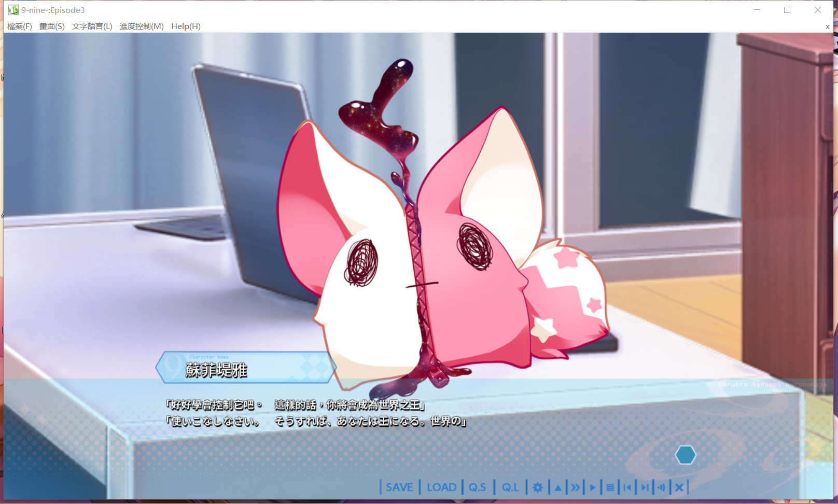
Task: Click the 蘇菲堤雅 character name plate
Action: (x=246, y=368)
